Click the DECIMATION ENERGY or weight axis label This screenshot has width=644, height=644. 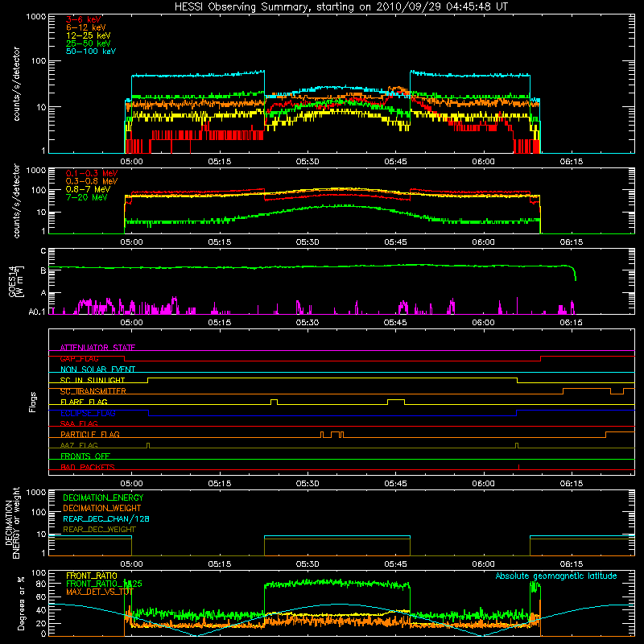(12, 522)
